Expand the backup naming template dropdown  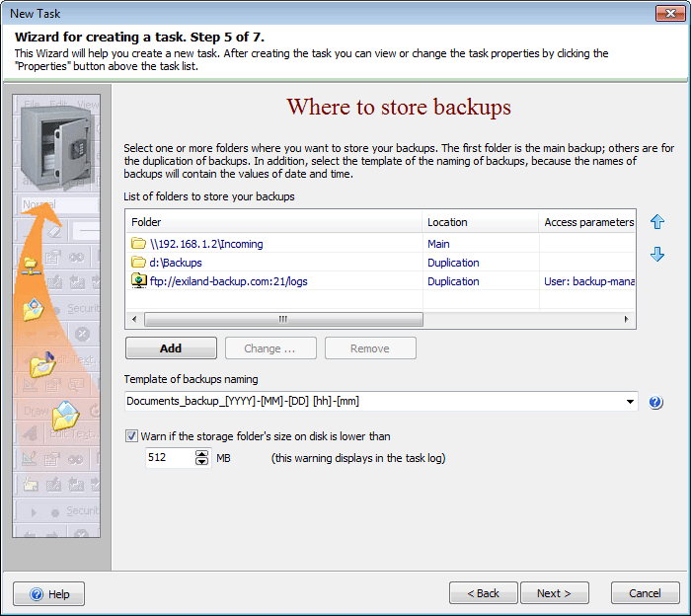(x=630, y=402)
